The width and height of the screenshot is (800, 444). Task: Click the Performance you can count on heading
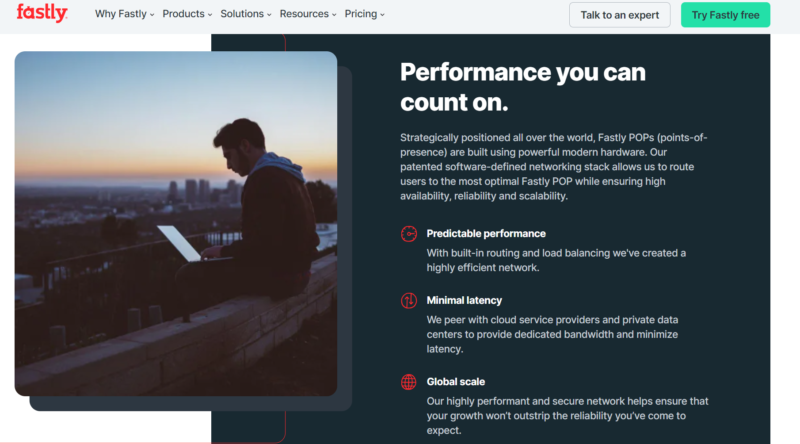point(522,87)
